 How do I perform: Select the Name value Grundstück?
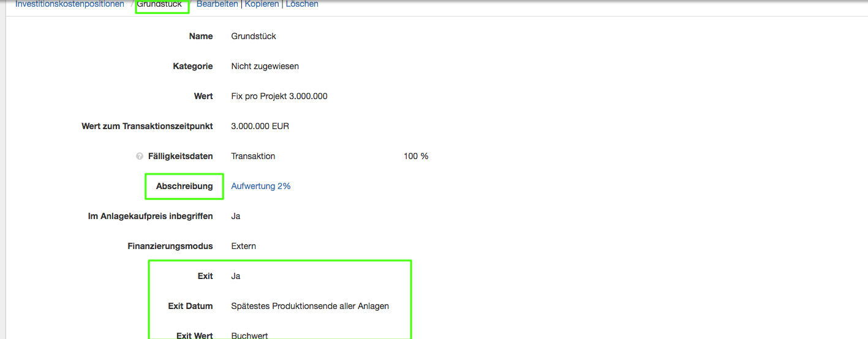pyautogui.click(x=254, y=36)
